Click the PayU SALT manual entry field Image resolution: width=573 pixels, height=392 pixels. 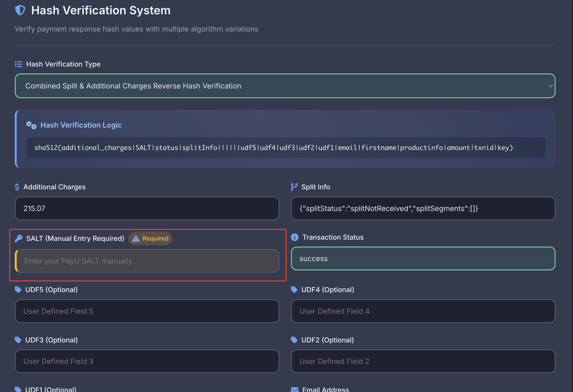click(x=147, y=261)
